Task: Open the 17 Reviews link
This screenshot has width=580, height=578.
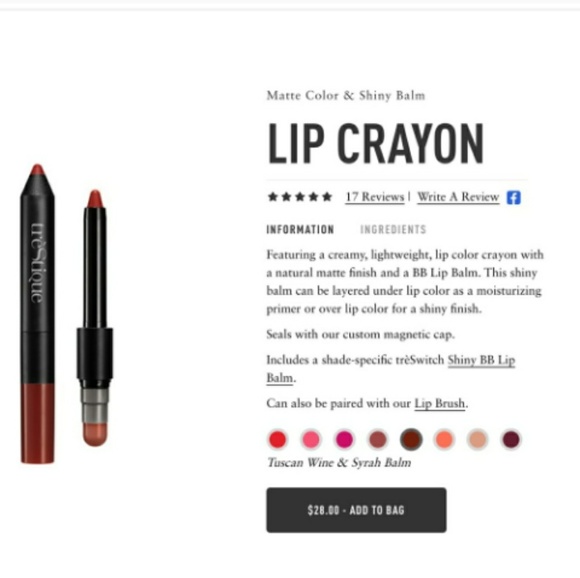Action: tap(375, 197)
